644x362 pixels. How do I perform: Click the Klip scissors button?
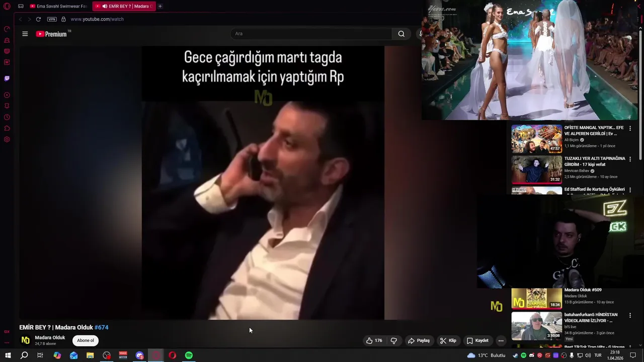(448, 340)
